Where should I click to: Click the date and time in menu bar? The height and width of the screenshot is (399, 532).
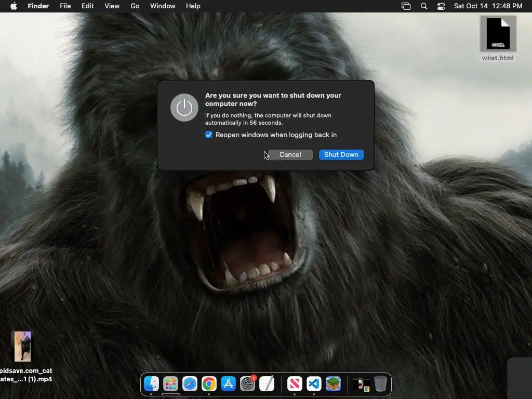pyautogui.click(x=488, y=6)
